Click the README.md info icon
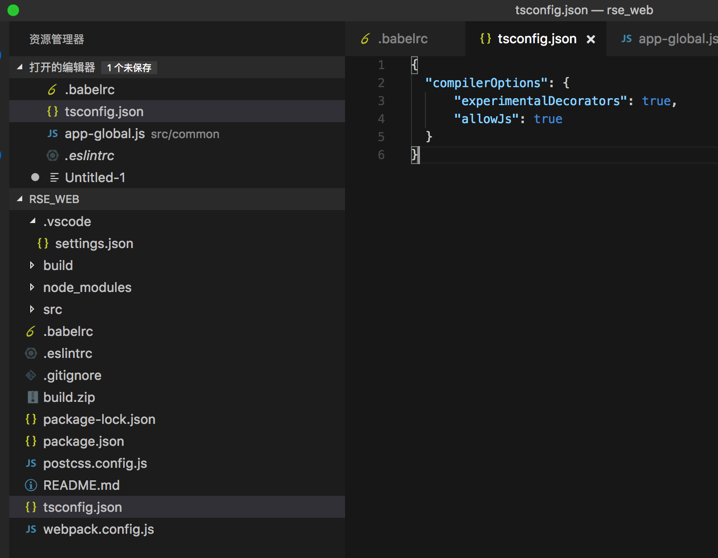This screenshot has height=558, width=718. pyautogui.click(x=31, y=485)
